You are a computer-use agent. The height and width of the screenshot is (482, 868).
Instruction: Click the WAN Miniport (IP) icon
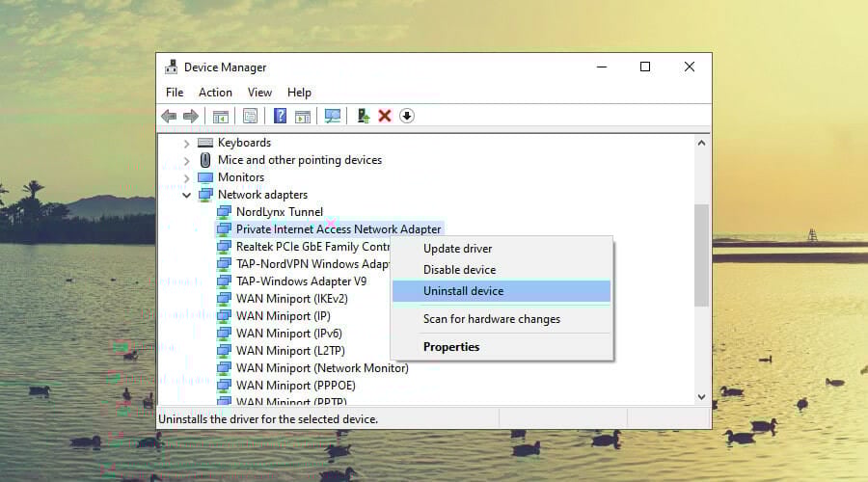click(224, 316)
